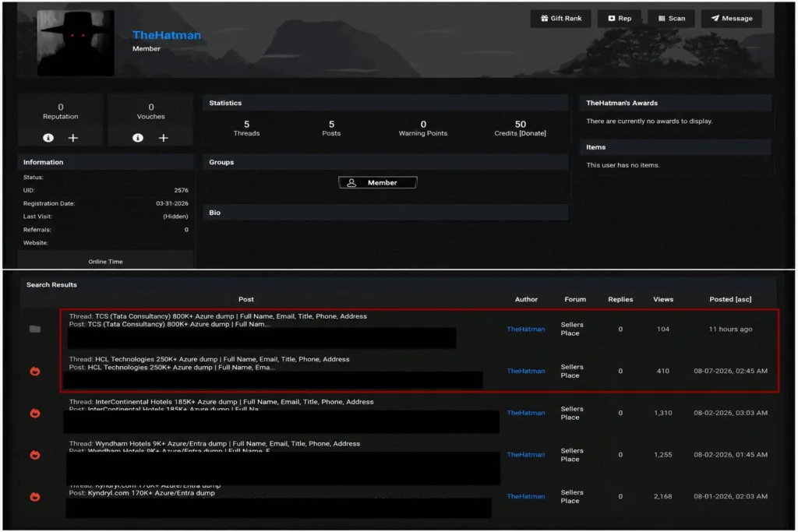Select the registration date 03-31-2026
798x532 pixels.
pyautogui.click(x=172, y=203)
